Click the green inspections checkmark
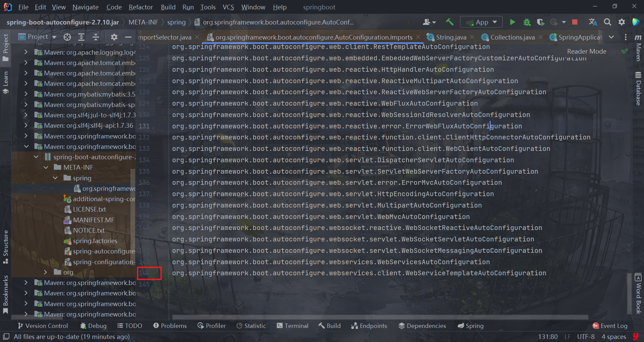Viewport: 644px width, 342px height. tap(625, 51)
